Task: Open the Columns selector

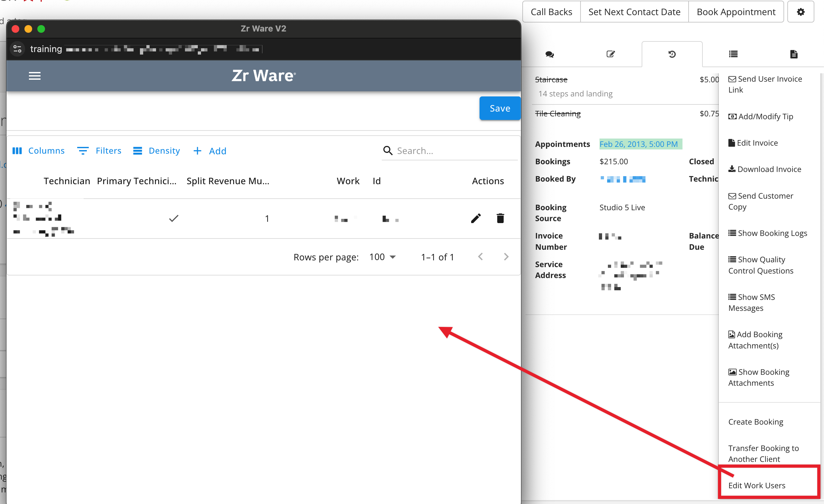Action: 39,151
